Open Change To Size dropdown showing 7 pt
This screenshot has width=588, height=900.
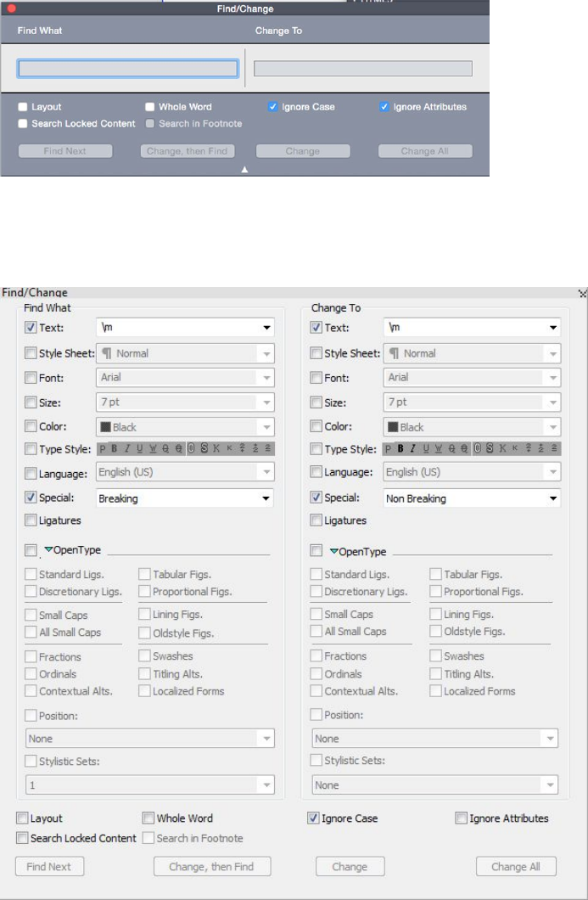[472, 402]
